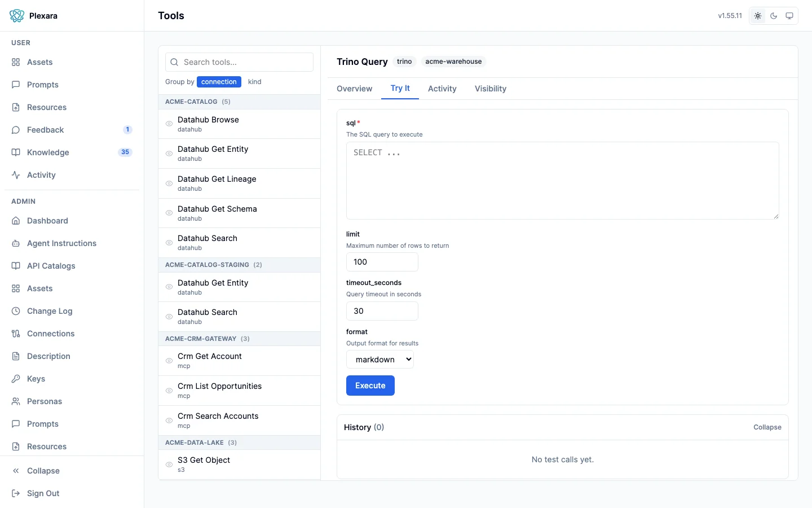This screenshot has height=508, width=812.
Task: Toggle visibility eye for Crm List Opportunities
Action: click(x=169, y=391)
